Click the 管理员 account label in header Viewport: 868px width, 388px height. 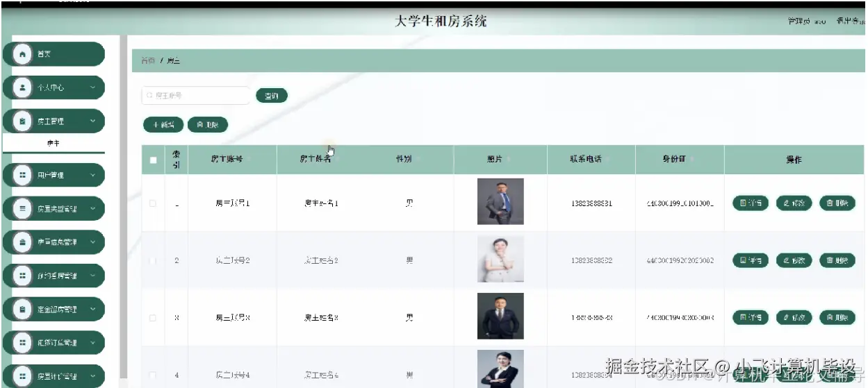pos(806,22)
